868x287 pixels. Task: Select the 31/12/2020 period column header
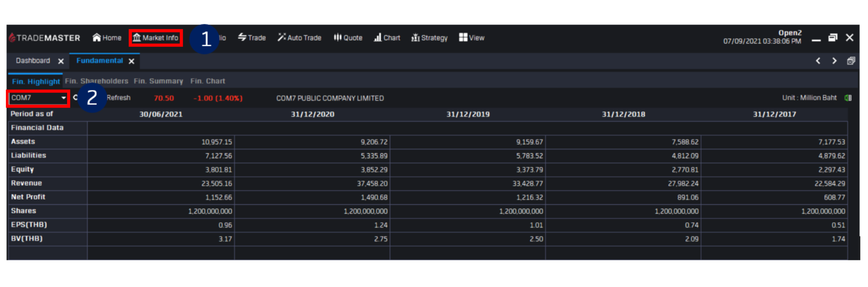[312, 114]
